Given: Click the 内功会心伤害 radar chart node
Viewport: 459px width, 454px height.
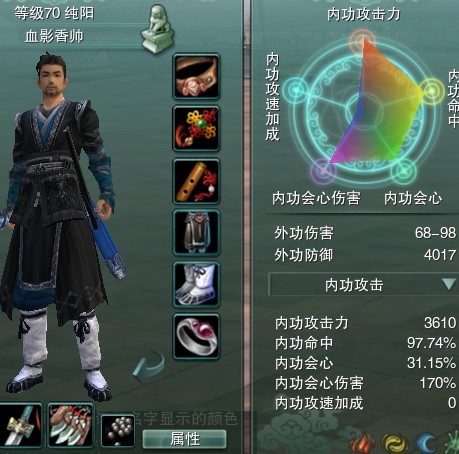Looking at the screenshot, I should (x=323, y=171).
